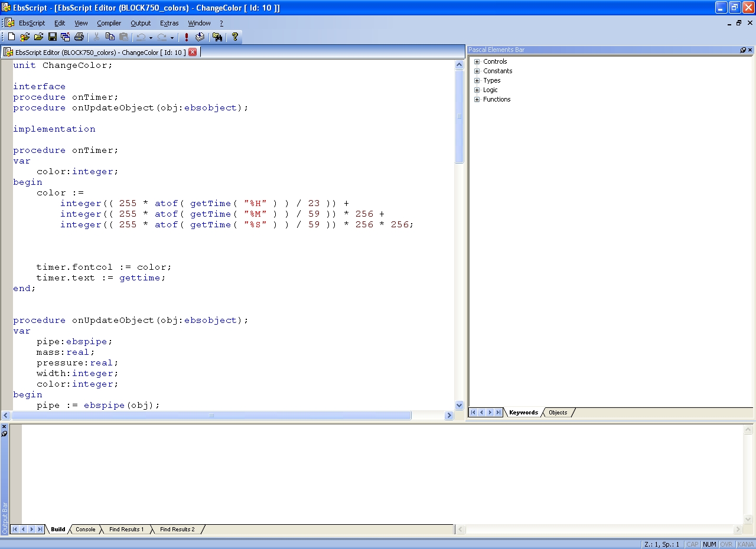
Task: Select the Controls tree item label
Action: (495, 61)
